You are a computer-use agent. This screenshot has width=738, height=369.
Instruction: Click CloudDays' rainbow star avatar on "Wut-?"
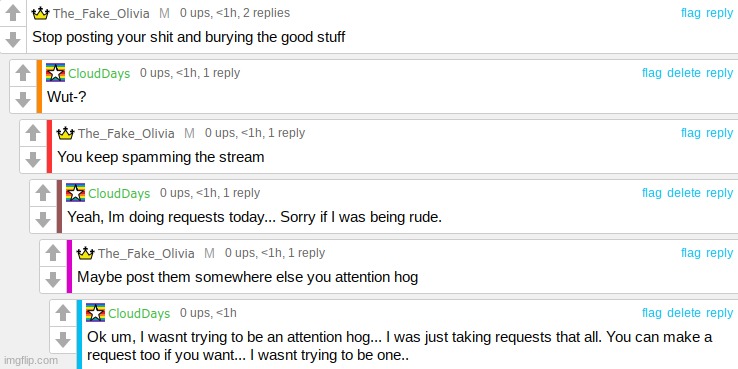coord(56,72)
